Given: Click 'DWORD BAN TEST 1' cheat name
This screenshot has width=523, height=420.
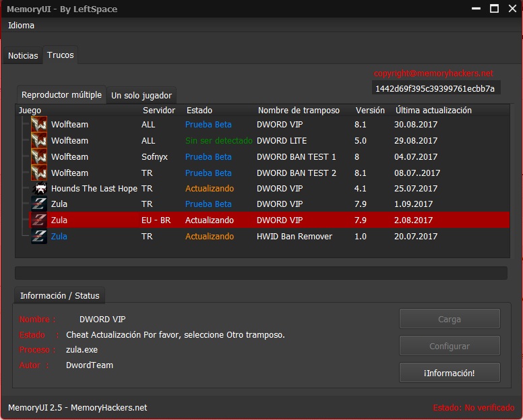Looking at the screenshot, I should (x=296, y=156).
